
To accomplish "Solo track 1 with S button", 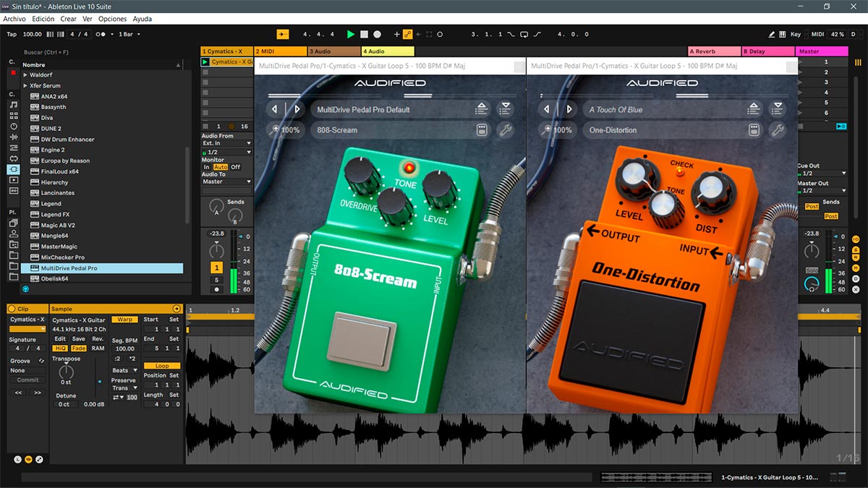I will pyautogui.click(x=216, y=280).
